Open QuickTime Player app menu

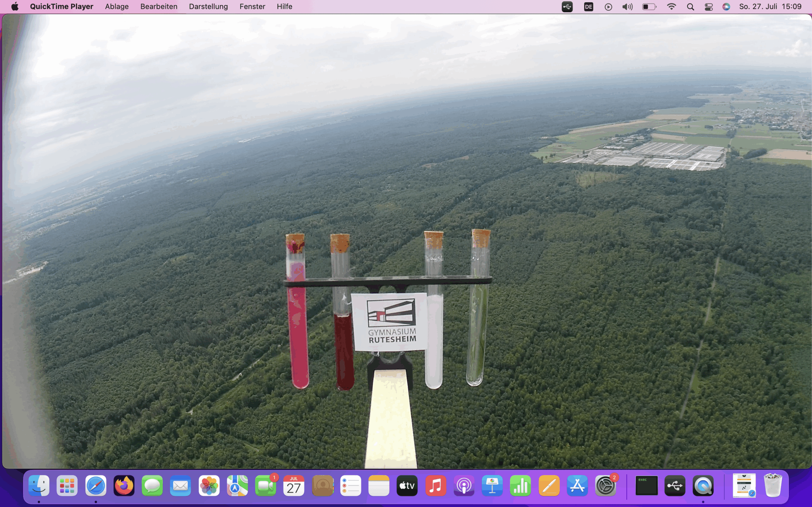(62, 6)
